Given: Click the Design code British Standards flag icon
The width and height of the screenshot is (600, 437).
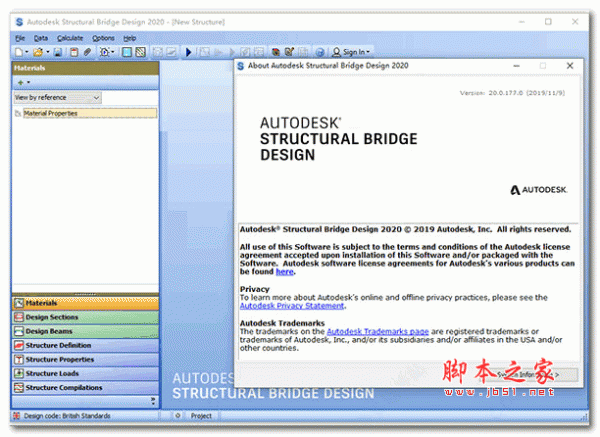Looking at the screenshot, I should (16, 416).
